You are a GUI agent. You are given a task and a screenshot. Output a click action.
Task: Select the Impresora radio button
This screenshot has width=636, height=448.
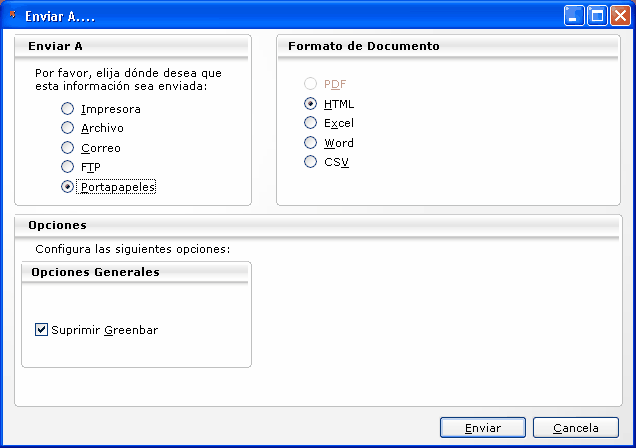(x=68, y=109)
